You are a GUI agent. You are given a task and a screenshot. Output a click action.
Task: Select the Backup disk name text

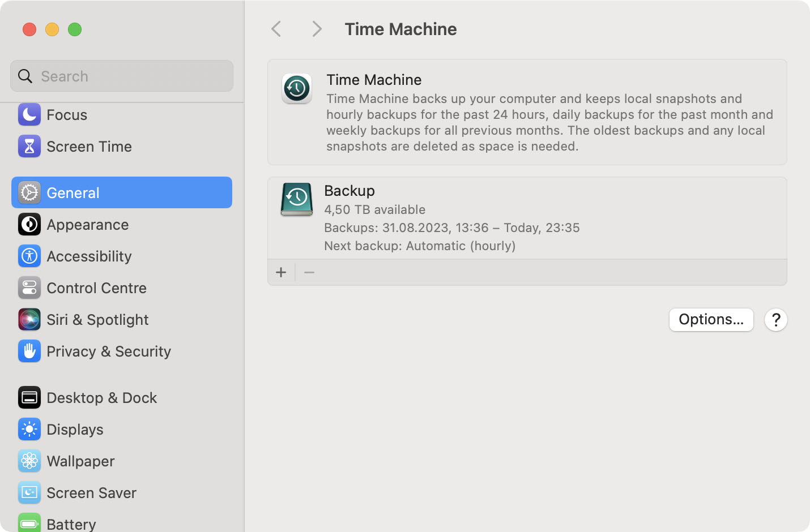point(349,191)
